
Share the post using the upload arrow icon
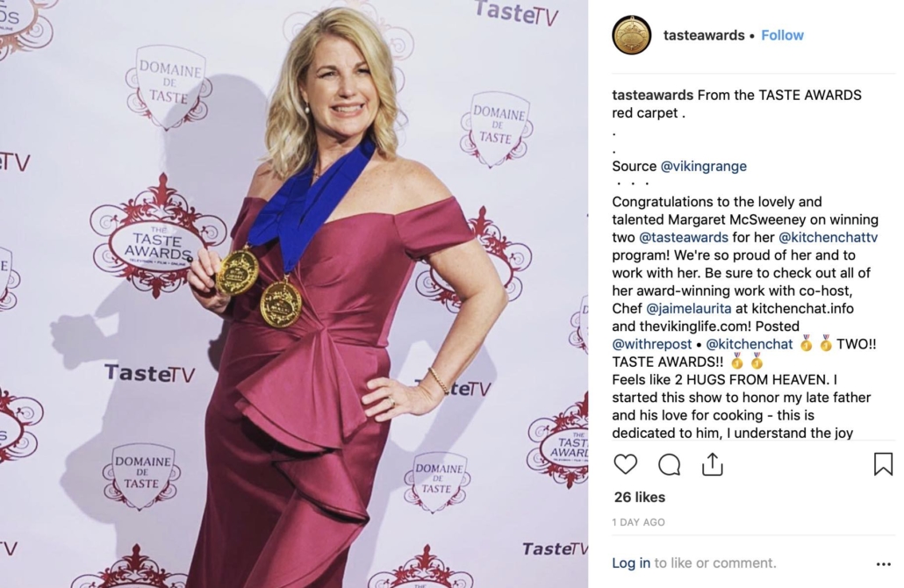[x=713, y=464]
